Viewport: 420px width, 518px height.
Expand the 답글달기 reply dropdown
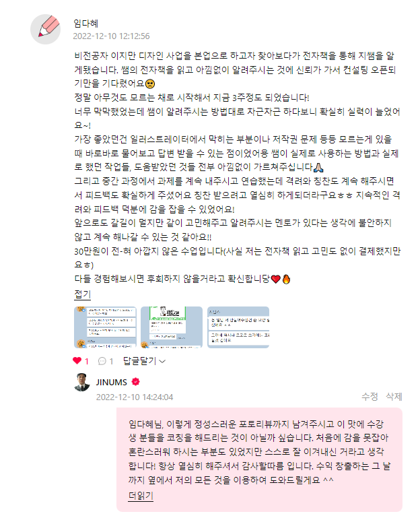(144, 361)
